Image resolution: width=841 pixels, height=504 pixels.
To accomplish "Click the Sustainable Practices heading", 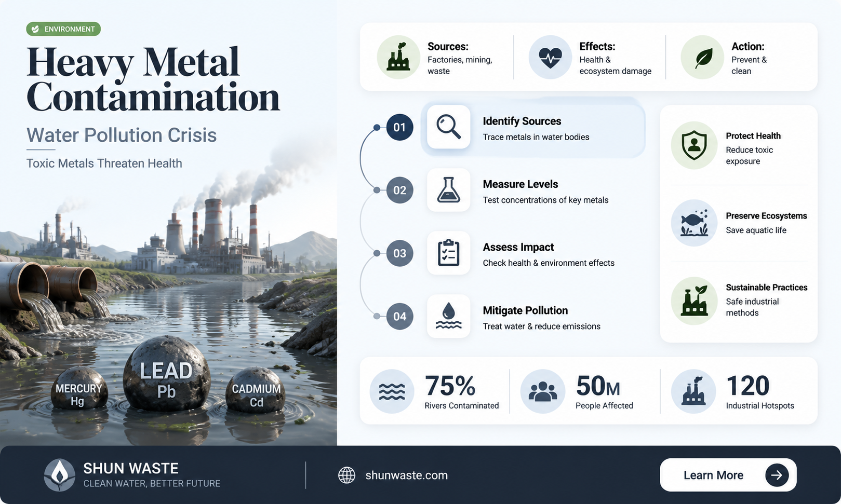I will coord(767,288).
